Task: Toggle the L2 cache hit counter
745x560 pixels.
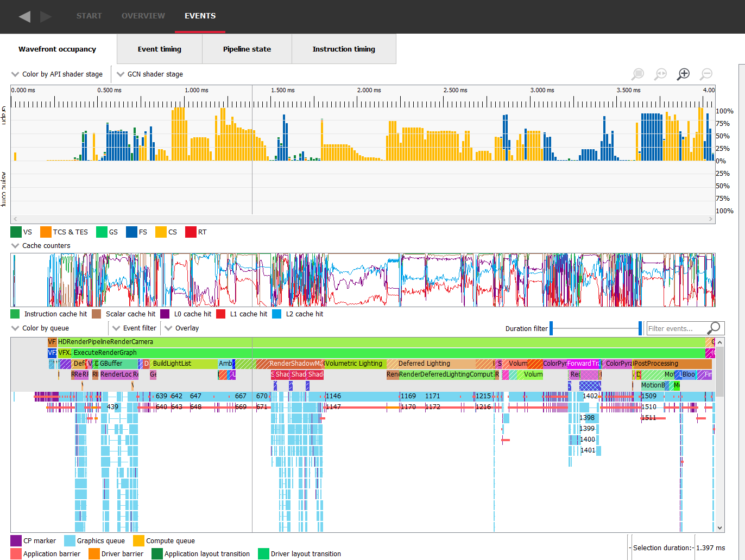Action: click(x=277, y=314)
